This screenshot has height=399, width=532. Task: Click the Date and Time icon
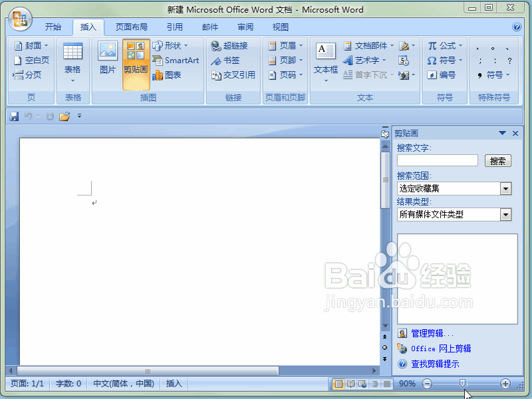point(404,61)
